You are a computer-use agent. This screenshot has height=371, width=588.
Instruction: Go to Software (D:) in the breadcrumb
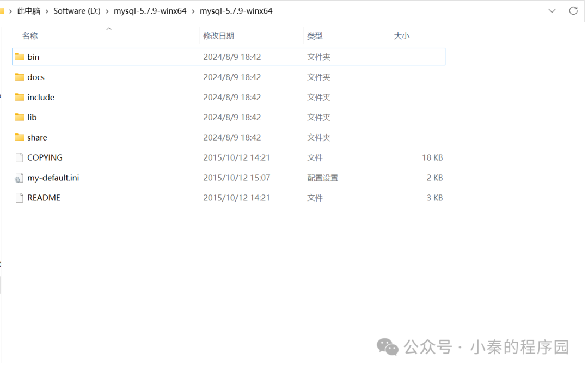[x=77, y=11]
